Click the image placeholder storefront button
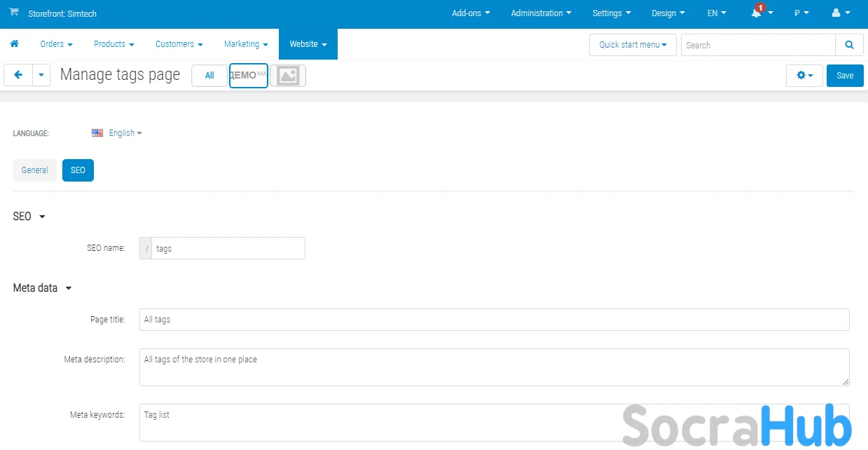The width and height of the screenshot is (868, 450). [288, 76]
